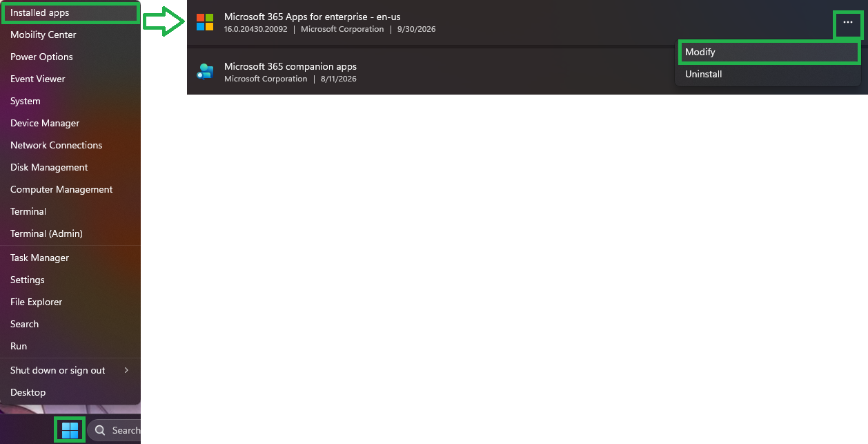Open Terminal from the menu
Screen dimensions: 868x444
pos(70,211)
